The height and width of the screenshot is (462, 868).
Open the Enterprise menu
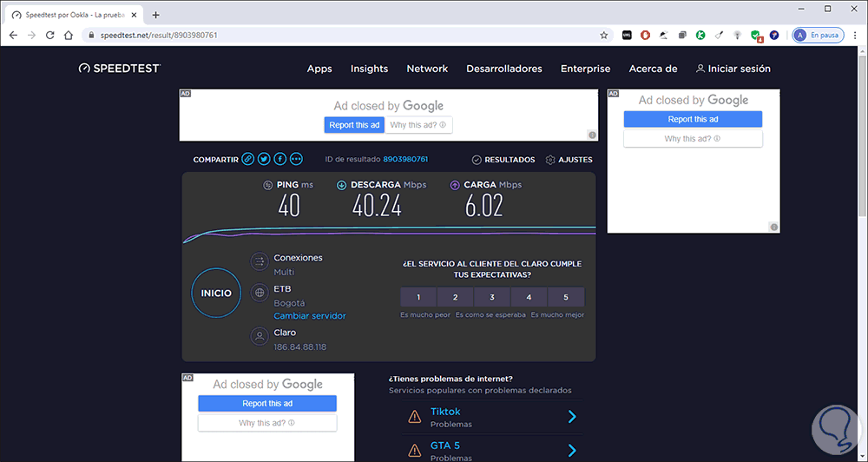[586, 69]
